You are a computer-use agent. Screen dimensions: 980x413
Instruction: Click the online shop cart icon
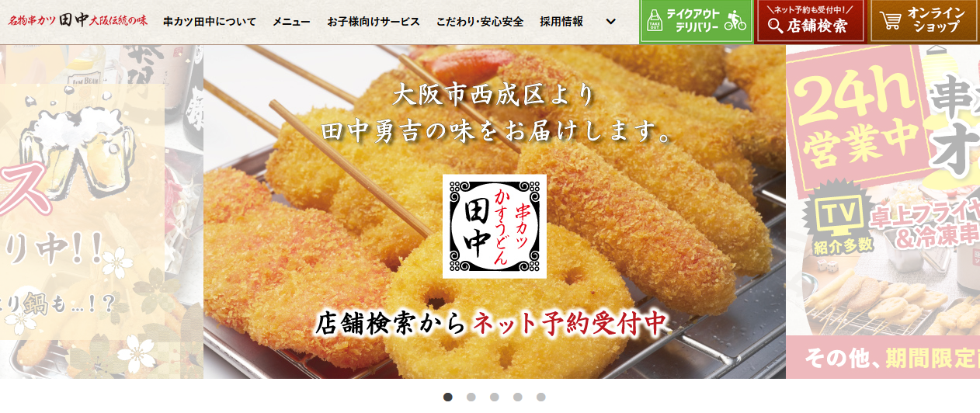click(x=891, y=21)
